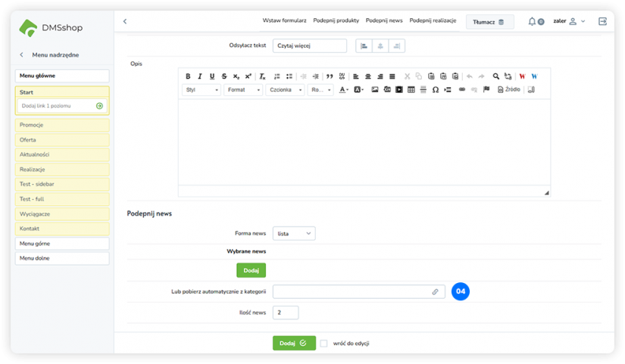The height and width of the screenshot is (364, 625).
Task: Open 'Podepnij produkty' in top menu
Action: [336, 21]
